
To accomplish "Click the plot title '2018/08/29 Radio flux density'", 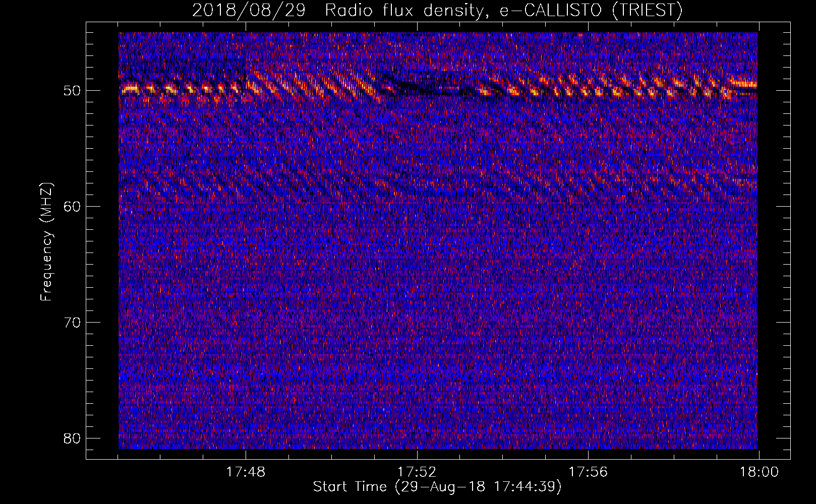I will point(437,11).
